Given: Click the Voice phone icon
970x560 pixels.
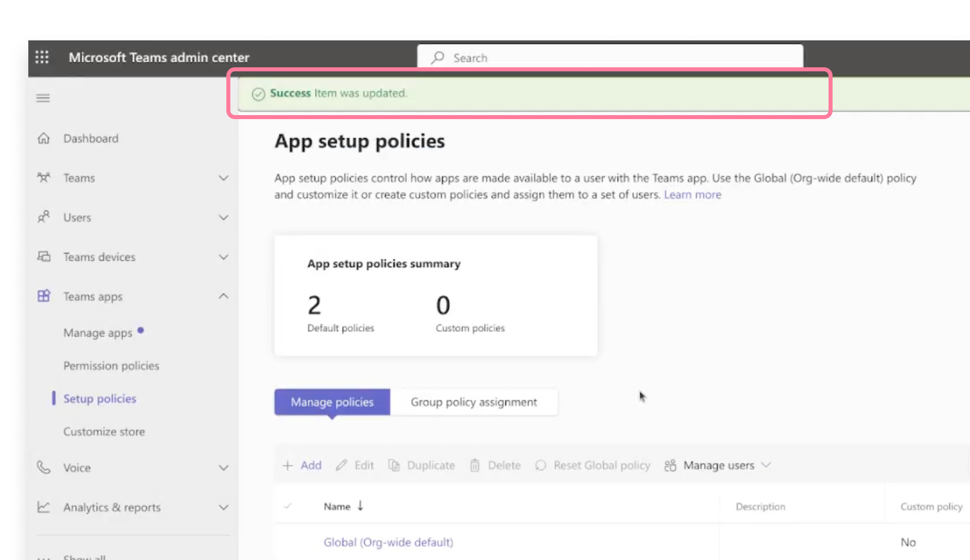Looking at the screenshot, I should (x=44, y=468).
